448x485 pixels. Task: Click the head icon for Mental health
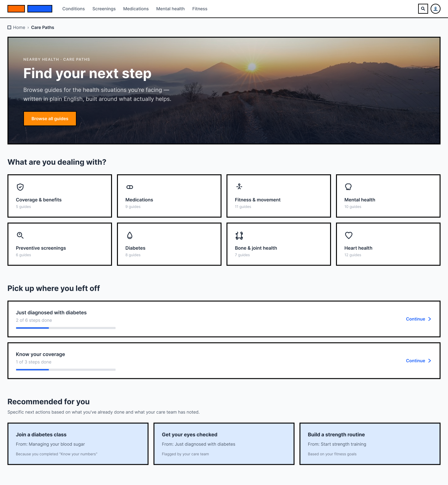tap(348, 187)
